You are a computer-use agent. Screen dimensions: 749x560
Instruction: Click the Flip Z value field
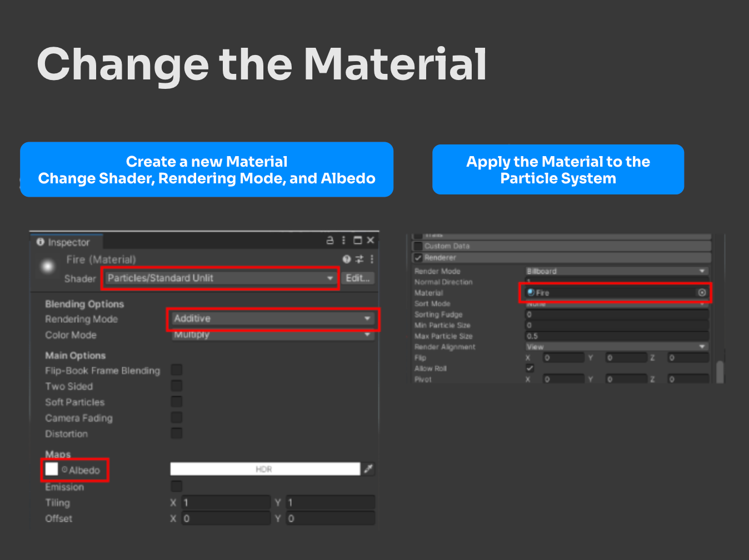pyautogui.click(x=688, y=358)
